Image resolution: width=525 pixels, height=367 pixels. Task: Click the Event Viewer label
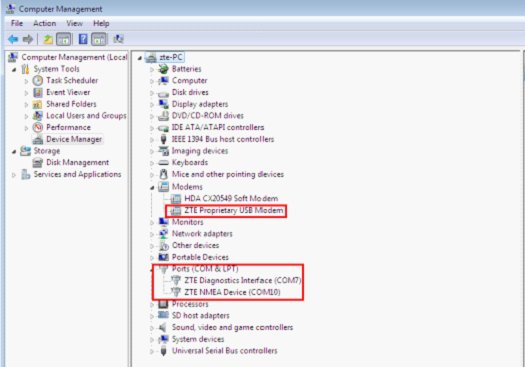tap(68, 92)
